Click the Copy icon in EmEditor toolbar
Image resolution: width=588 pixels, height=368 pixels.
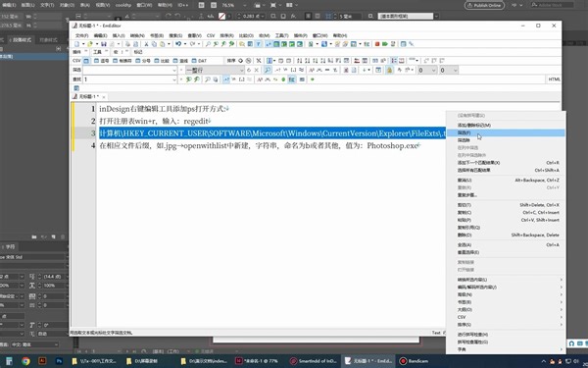[154, 44]
